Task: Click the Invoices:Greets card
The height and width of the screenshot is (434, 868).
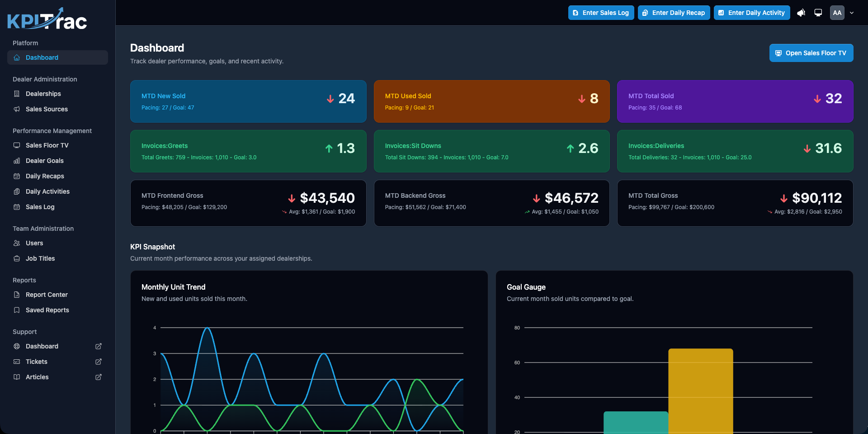Action: coord(248,151)
